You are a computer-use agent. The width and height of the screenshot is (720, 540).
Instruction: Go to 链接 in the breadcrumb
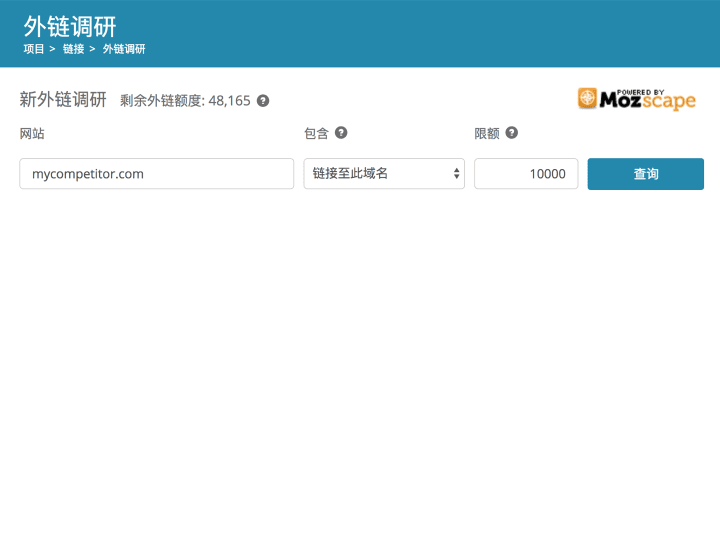73,49
